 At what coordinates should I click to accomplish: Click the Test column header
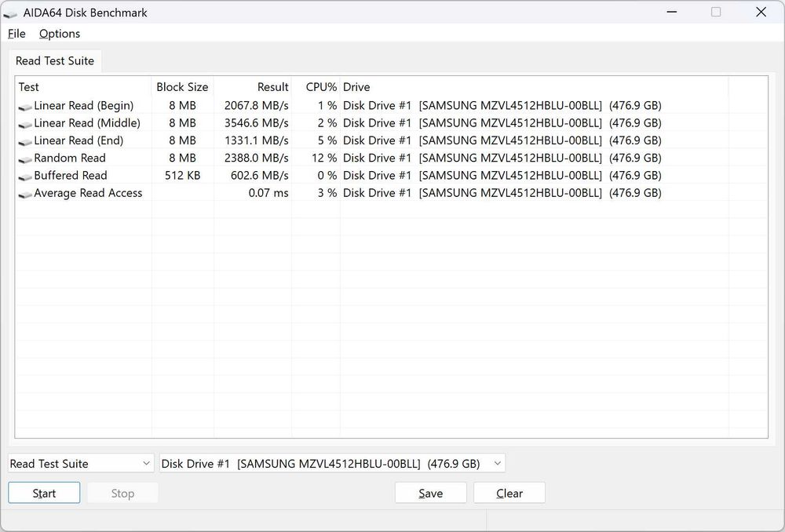tap(83, 87)
